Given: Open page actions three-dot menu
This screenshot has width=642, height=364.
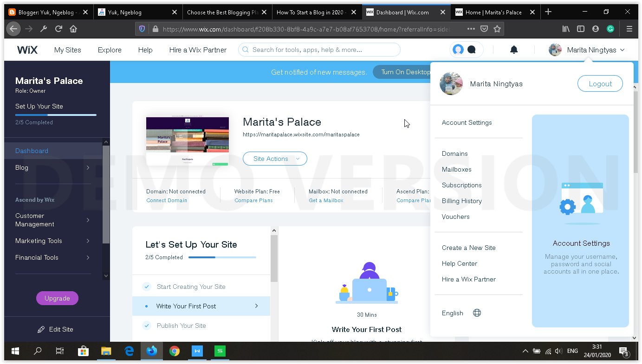Looking at the screenshot, I should [471, 29].
